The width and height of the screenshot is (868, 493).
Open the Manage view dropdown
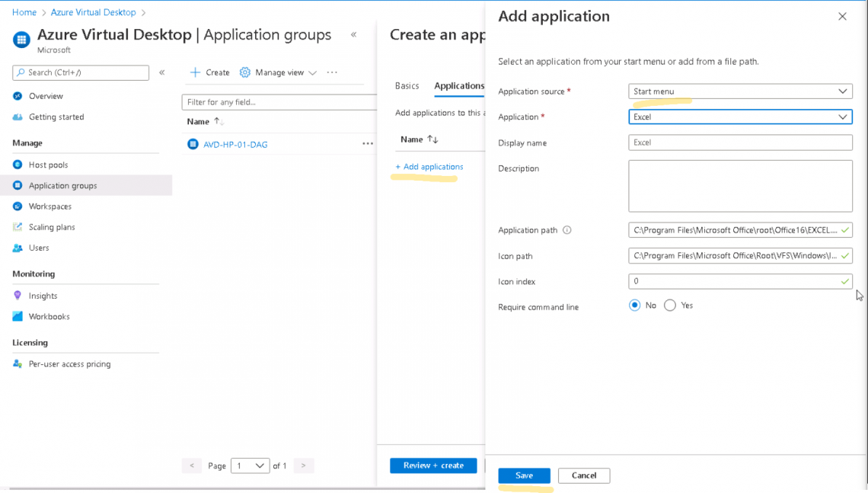click(x=278, y=72)
